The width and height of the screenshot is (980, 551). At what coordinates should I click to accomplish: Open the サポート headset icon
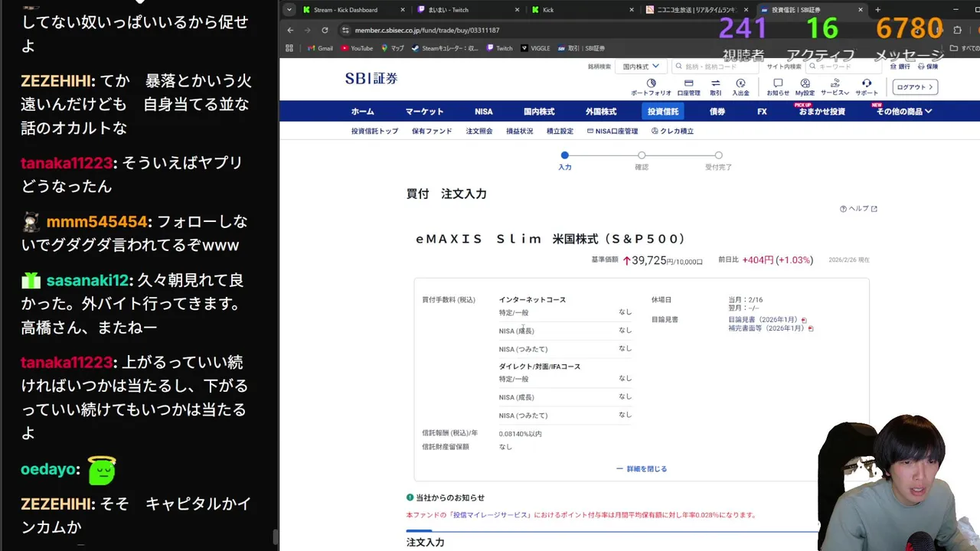[867, 83]
